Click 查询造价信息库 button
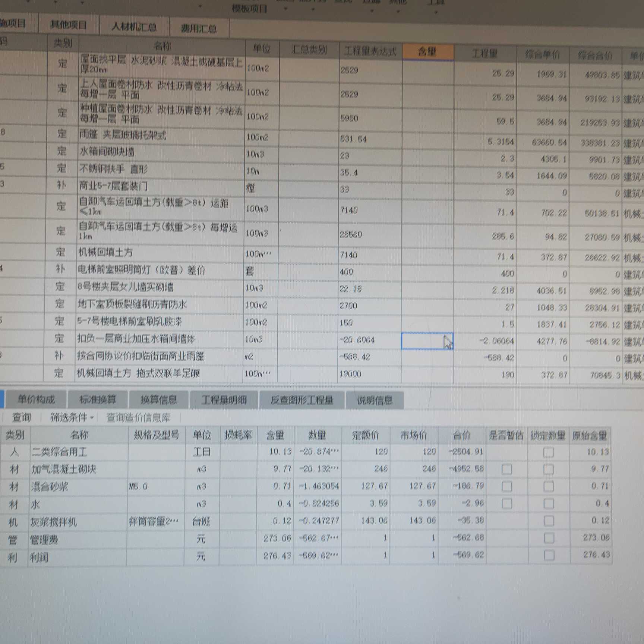Screen dimensions: 644x644 click(x=139, y=418)
